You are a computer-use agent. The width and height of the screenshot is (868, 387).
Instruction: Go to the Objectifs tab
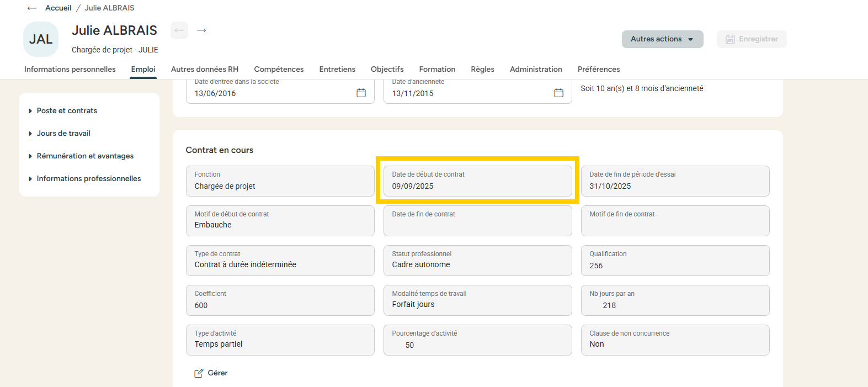click(387, 69)
